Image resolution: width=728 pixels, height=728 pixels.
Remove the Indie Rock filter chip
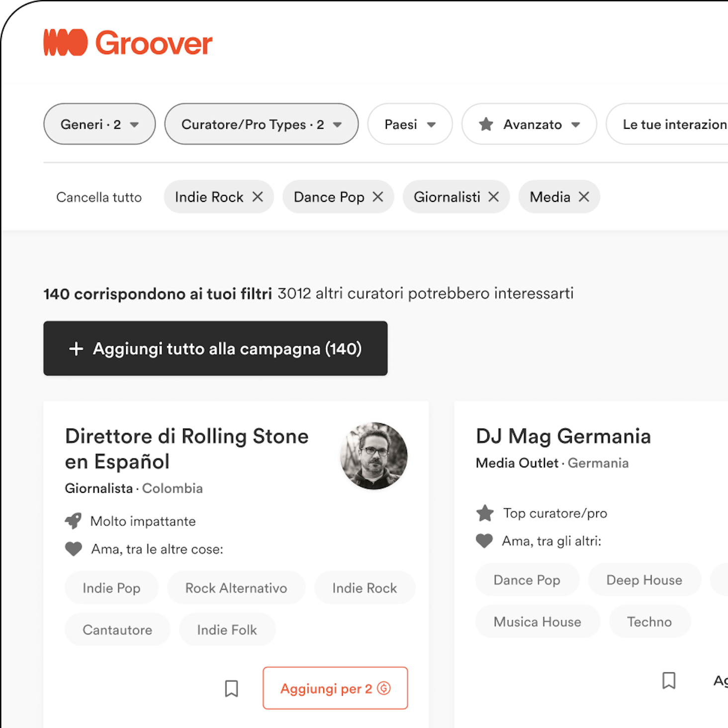tap(258, 197)
